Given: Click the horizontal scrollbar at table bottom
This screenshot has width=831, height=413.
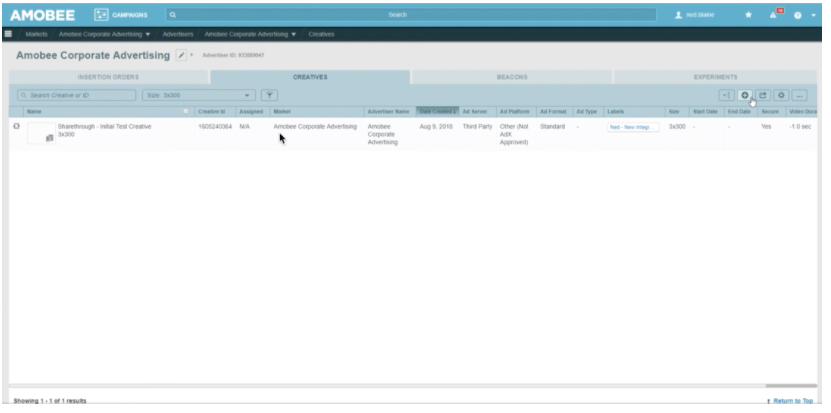Looking at the screenshot, I should click(791, 386).
